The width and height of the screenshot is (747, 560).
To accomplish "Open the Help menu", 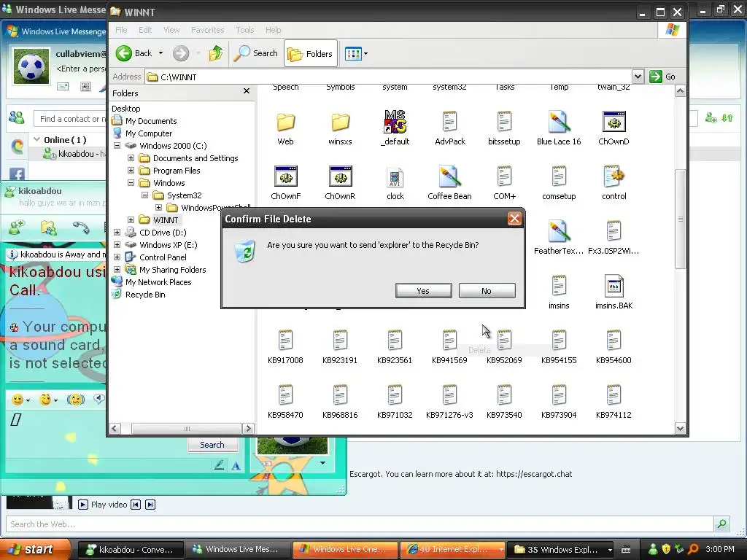I will coord(273,30).
